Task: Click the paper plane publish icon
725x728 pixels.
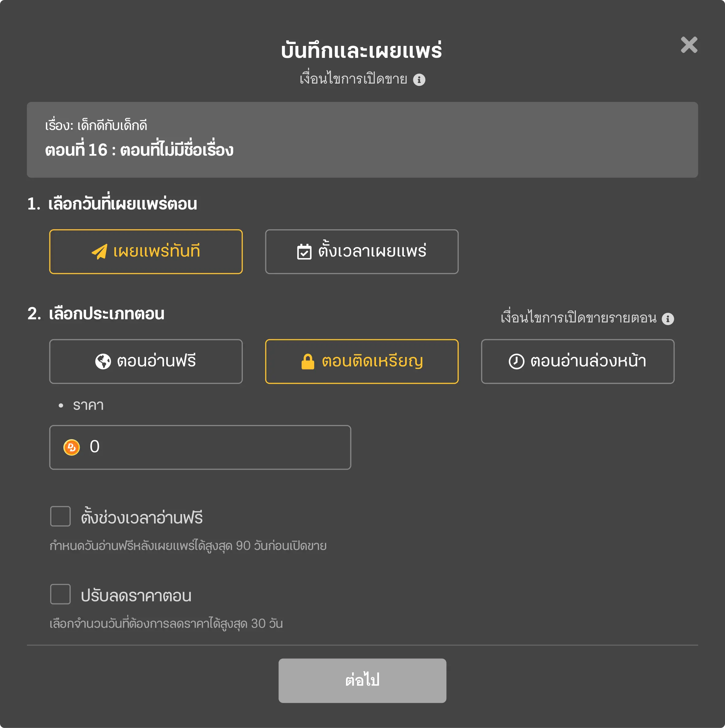Action: coord(100,252)
